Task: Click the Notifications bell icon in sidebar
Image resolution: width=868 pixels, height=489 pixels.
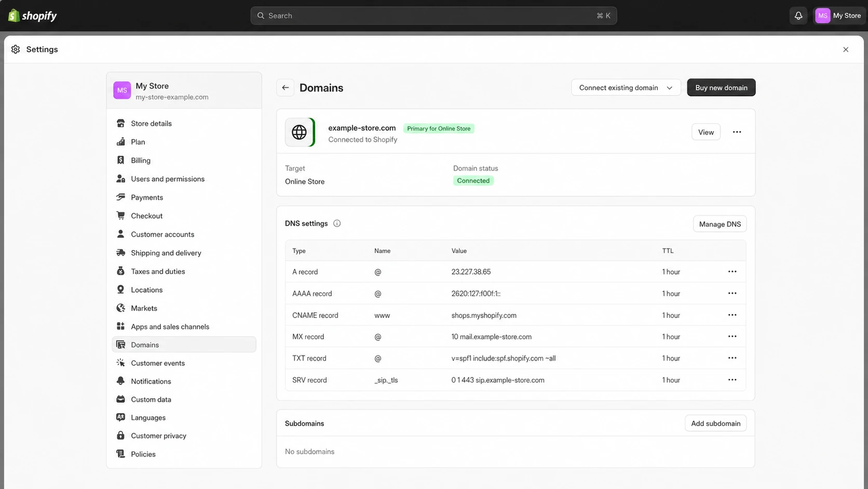Action: click(x=120, y=381)
